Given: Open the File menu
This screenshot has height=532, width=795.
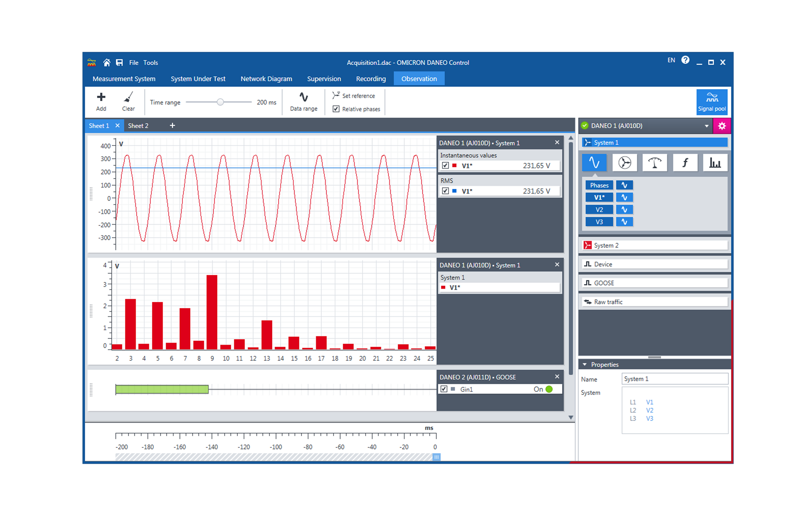Looking at the screenshot, I should (x=134, y=62).
